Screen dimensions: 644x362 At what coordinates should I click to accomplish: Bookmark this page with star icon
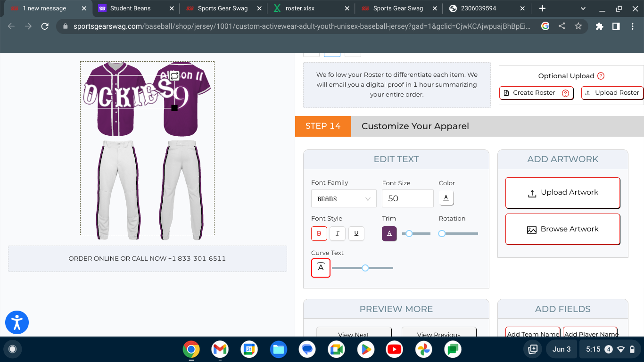pyautogui.click(x=578, y=26)
